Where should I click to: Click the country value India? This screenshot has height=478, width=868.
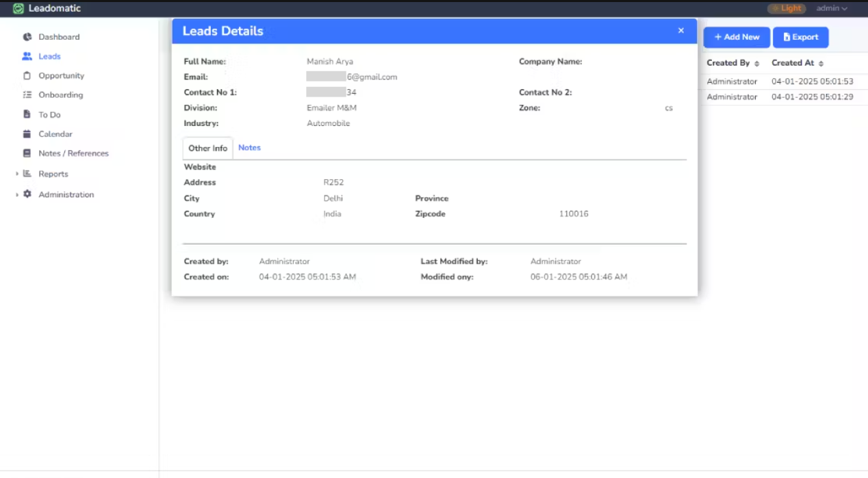click(332, 214)
